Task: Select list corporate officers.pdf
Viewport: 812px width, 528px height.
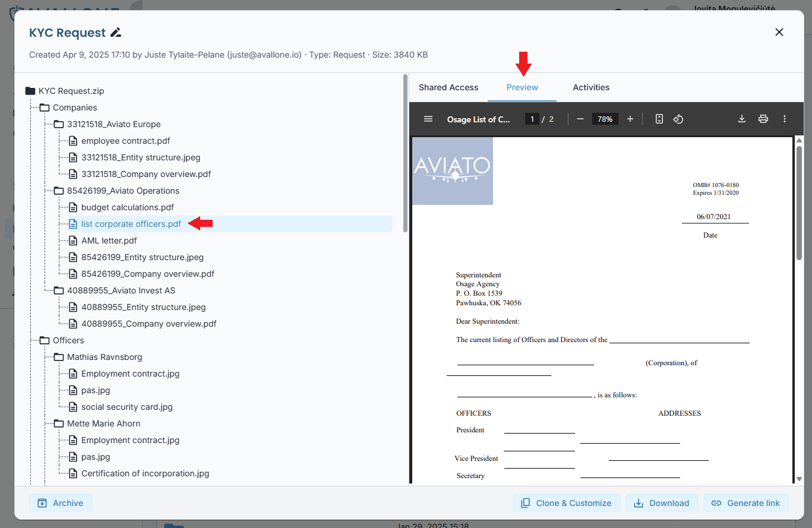Action: point(131,224)
